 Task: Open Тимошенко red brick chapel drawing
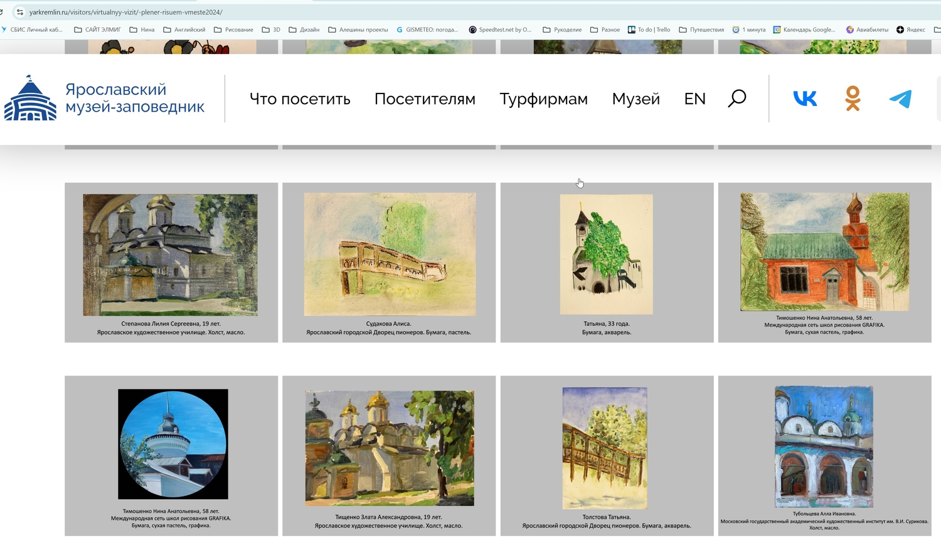pyautogui.click(x=824, y=251)
